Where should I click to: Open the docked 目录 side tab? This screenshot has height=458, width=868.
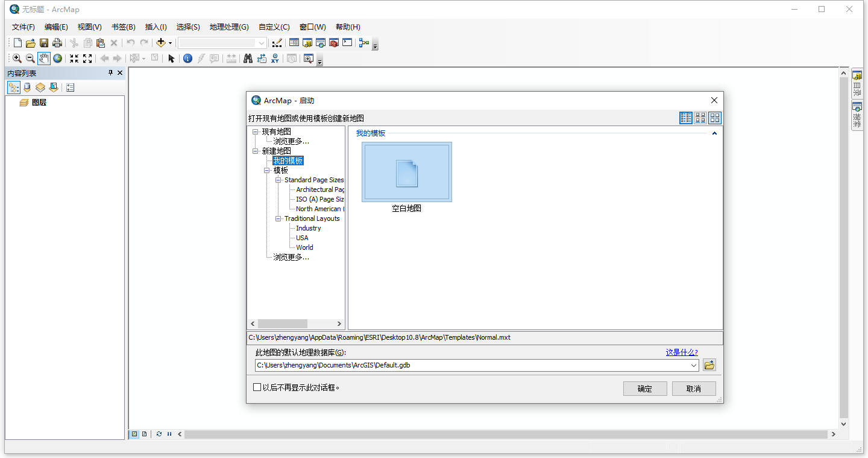pos(857,84)
